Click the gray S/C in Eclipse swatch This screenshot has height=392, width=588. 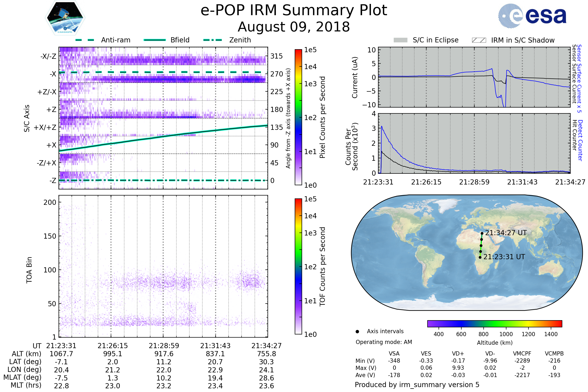[400, 40]
